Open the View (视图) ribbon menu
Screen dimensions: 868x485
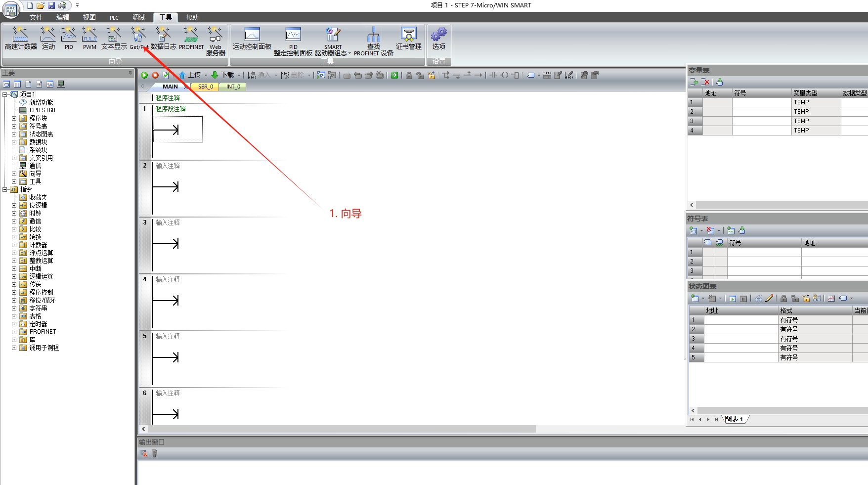tap(89, 17)
